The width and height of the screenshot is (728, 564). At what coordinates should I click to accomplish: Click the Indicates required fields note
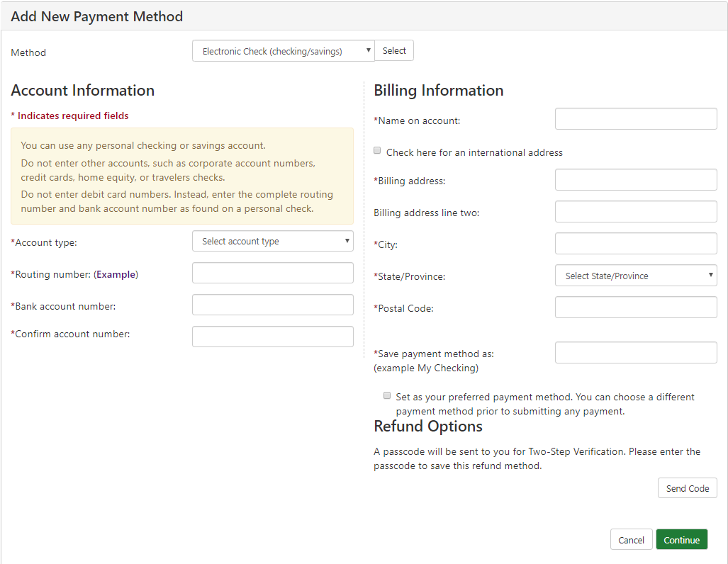(x=69, y=115)
